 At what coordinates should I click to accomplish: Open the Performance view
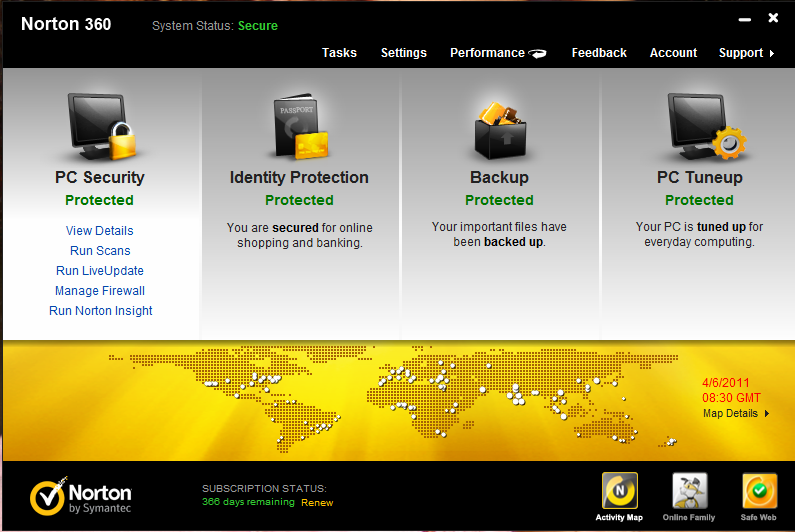(x=487, y=53)
